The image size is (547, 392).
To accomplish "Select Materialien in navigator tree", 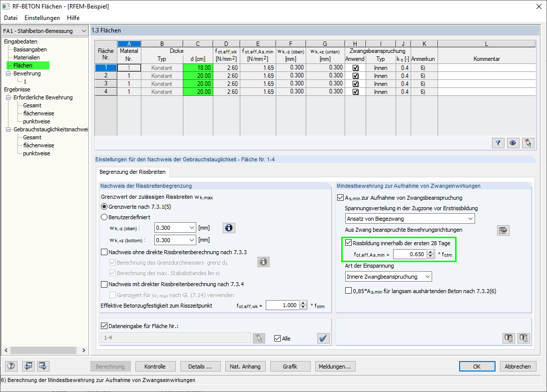I will [26, 57].
